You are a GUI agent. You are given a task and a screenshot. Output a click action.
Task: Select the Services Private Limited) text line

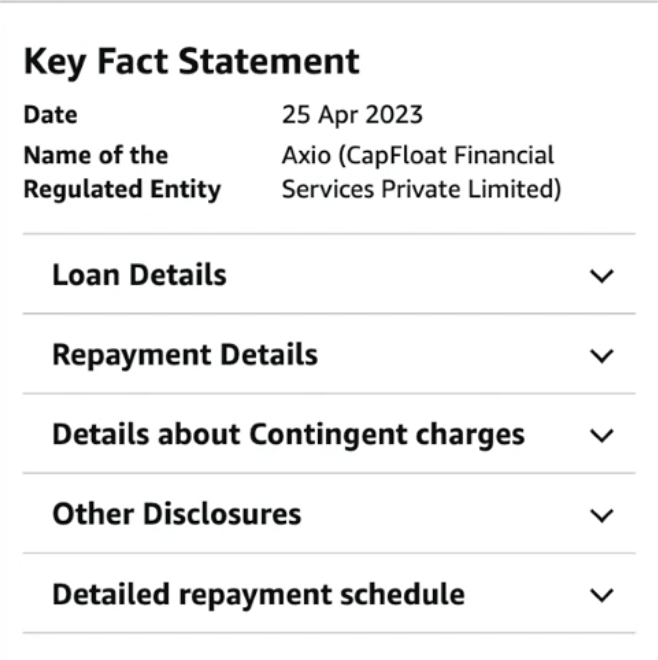[x=421, y=189]
